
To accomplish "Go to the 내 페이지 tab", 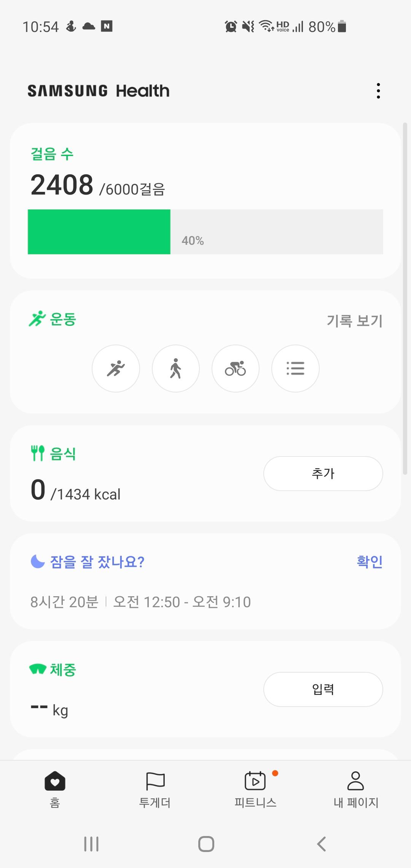I will (x=356, y=789).
